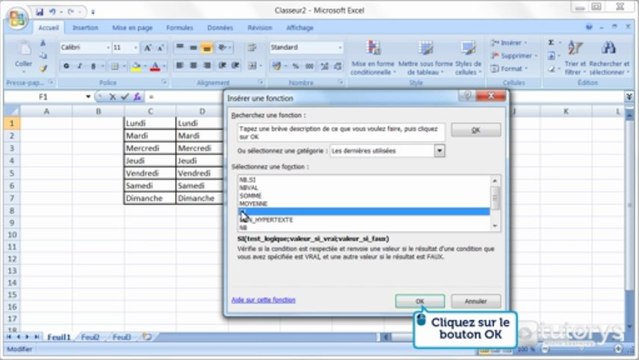This screenshot has width=639, height=360.
Task: Toggle highlighted bottom vertical alignment
Action: (207, 48)
